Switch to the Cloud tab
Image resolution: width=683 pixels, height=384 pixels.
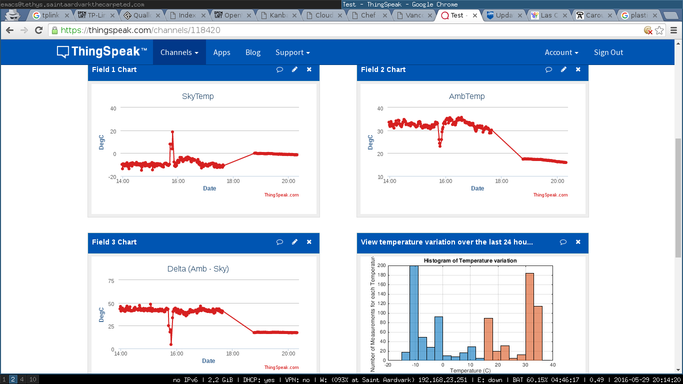tap(324, 15)
